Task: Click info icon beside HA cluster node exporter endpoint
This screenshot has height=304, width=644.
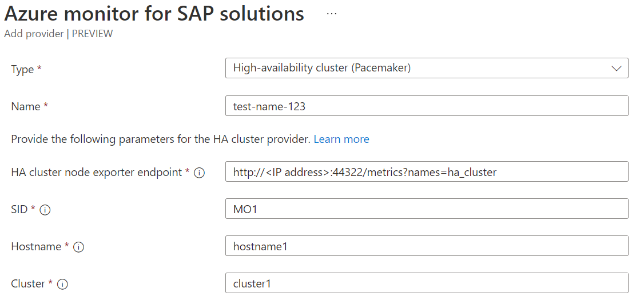Action: click(x=199, y=173)
